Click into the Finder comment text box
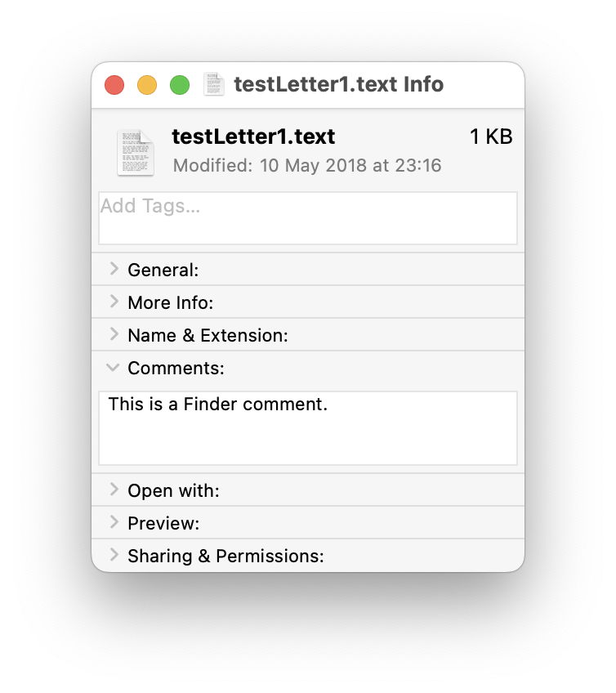The image size is (616, 693). click(x=307, y=427)
